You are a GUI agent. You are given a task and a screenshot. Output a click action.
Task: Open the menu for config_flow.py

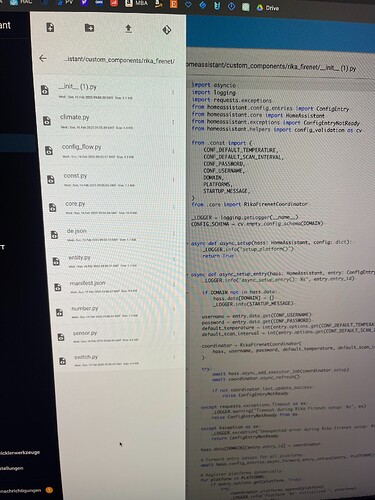[173, 151]
